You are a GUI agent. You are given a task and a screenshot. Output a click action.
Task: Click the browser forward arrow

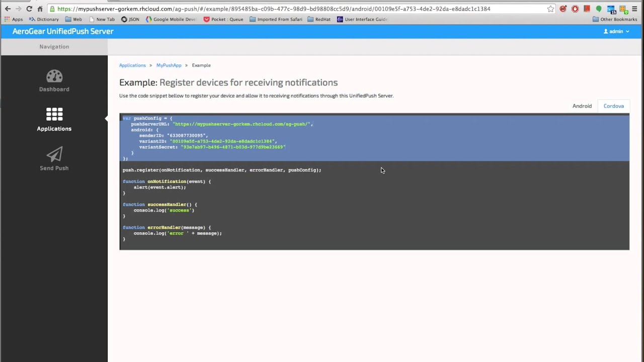(19, 9)
